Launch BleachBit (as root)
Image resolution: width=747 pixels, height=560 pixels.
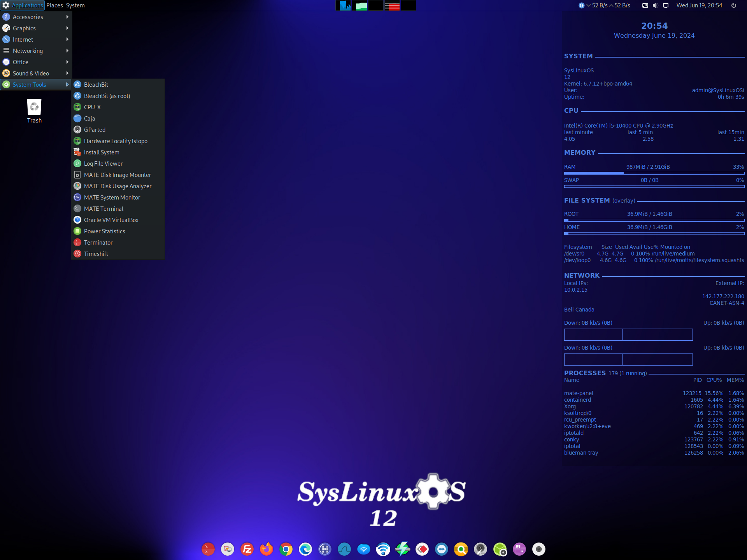point(117,96)
